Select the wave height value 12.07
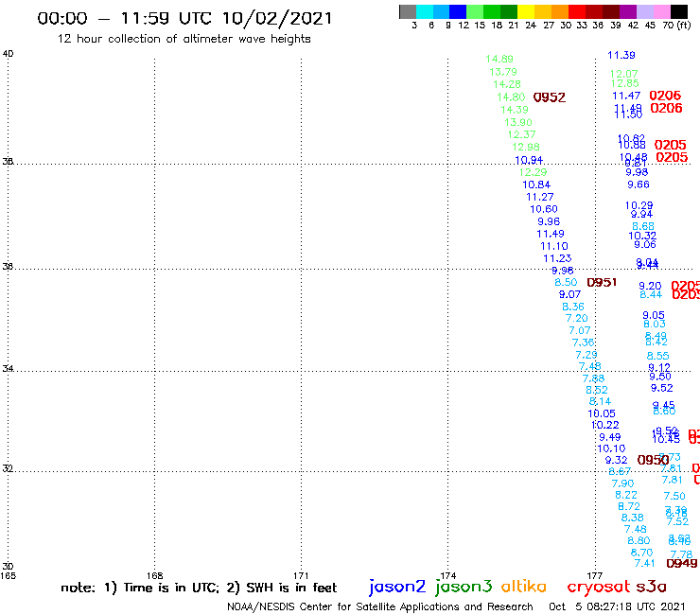Viewport: 700px width, 615px height. [x=624, y=74]
